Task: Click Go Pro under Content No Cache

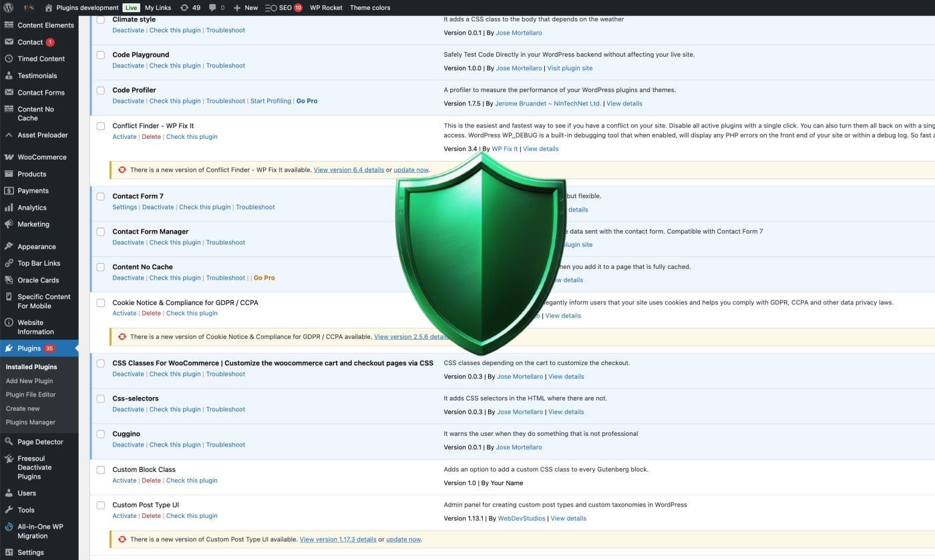Action: point(264,278)
